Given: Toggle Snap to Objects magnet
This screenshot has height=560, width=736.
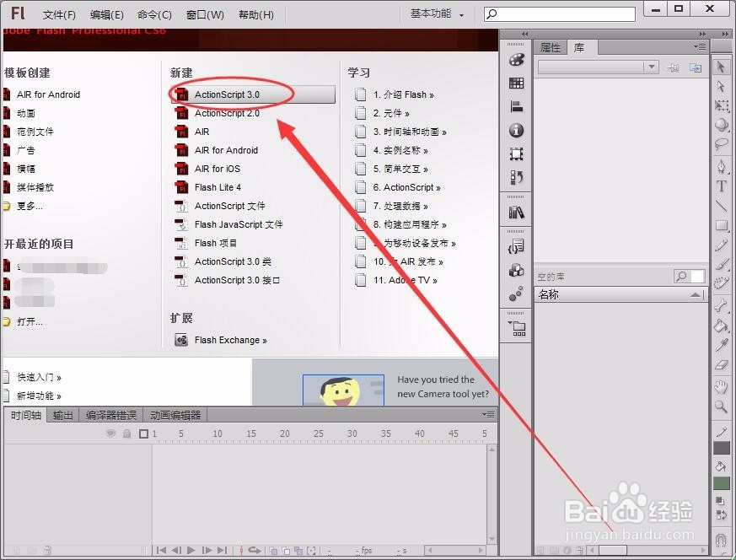Looking at the screenshot, I should pyautogui.click(x=721, y=540).
